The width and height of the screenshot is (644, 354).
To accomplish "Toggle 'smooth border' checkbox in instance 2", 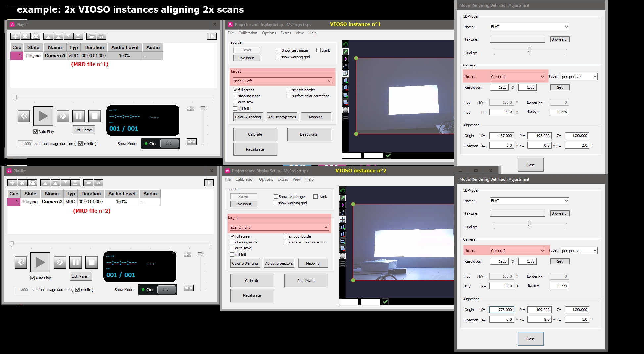I will [286, 236].
